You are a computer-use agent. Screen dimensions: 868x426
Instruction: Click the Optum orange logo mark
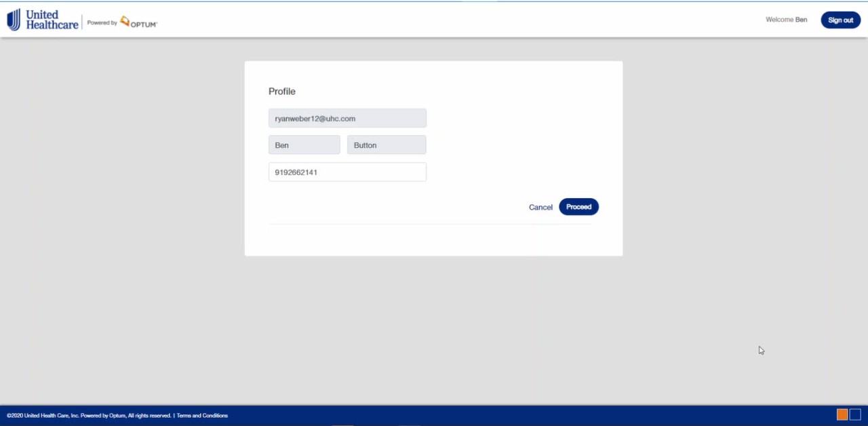tap(125, 21)
